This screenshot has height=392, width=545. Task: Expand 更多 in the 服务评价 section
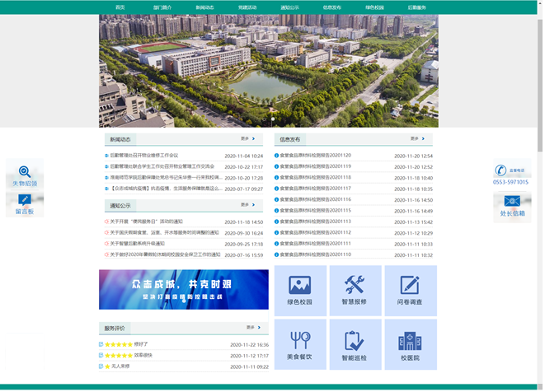pyautogui.click(x=253, y=328)
